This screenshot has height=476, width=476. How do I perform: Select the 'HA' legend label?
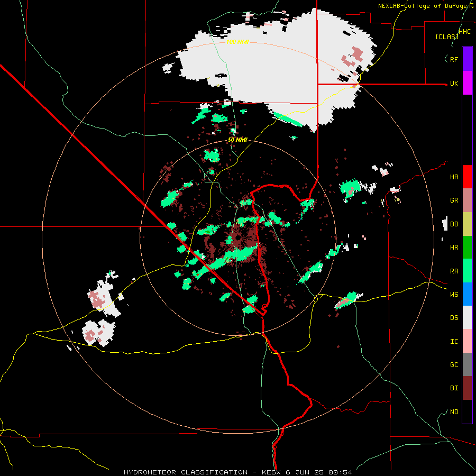pyautogui.click(x=454, y=177)
